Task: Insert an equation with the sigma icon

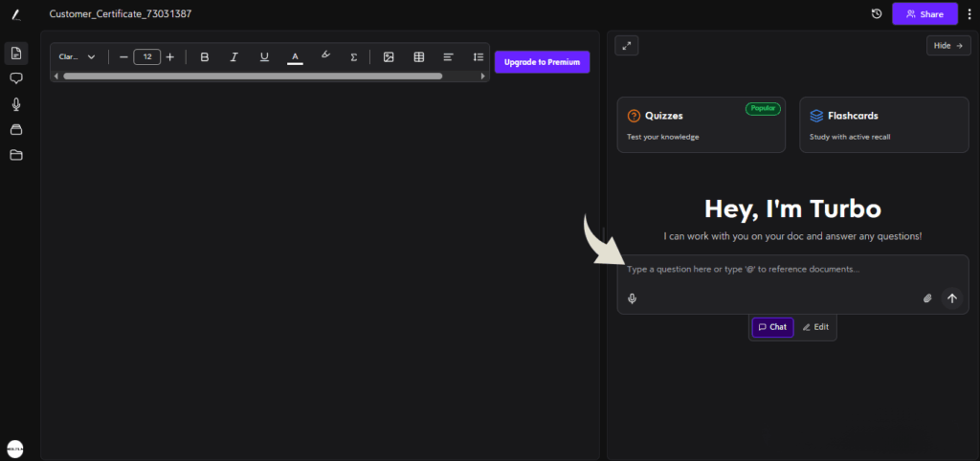Action: (354, 57)
